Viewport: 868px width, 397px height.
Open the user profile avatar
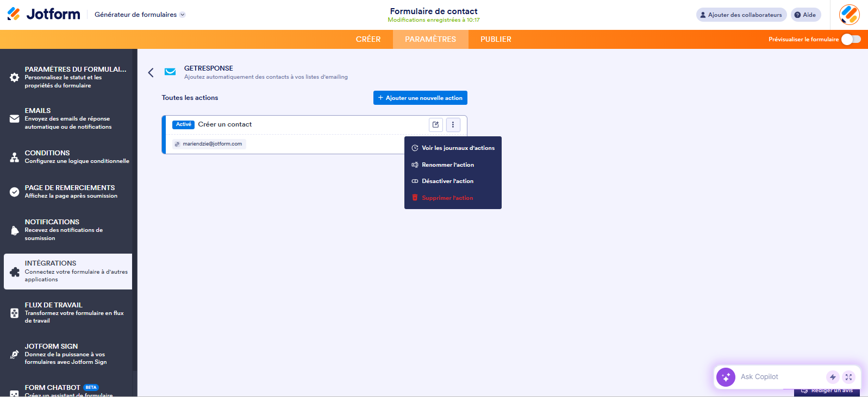[849, 15]
